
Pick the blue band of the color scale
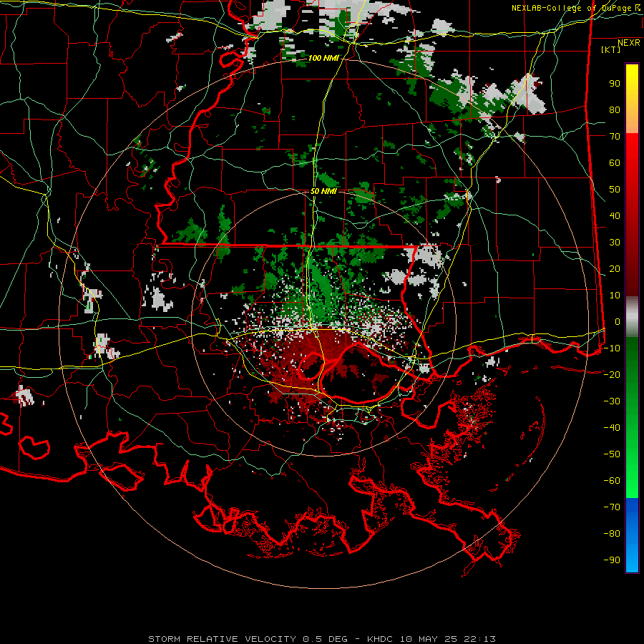click(632, 535)
